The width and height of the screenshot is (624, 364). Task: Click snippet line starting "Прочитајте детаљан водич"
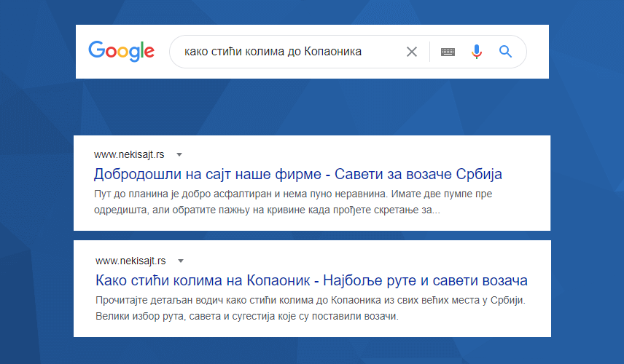311,301
